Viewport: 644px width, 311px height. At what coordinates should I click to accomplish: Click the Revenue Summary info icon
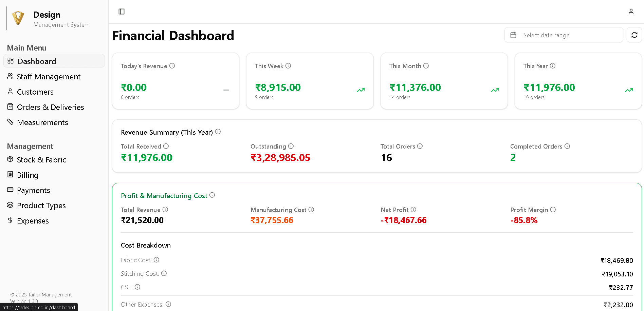click(218, 131)
